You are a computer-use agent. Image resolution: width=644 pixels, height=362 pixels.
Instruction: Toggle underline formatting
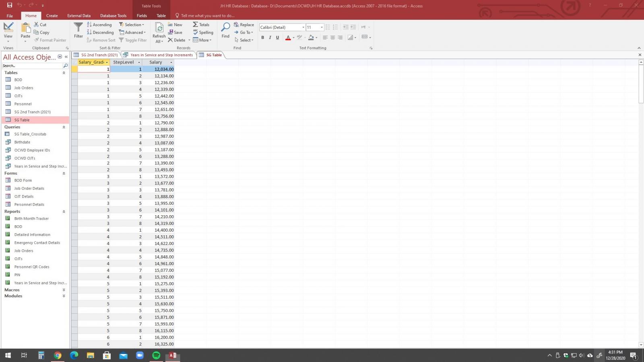(x=277, y=37)
